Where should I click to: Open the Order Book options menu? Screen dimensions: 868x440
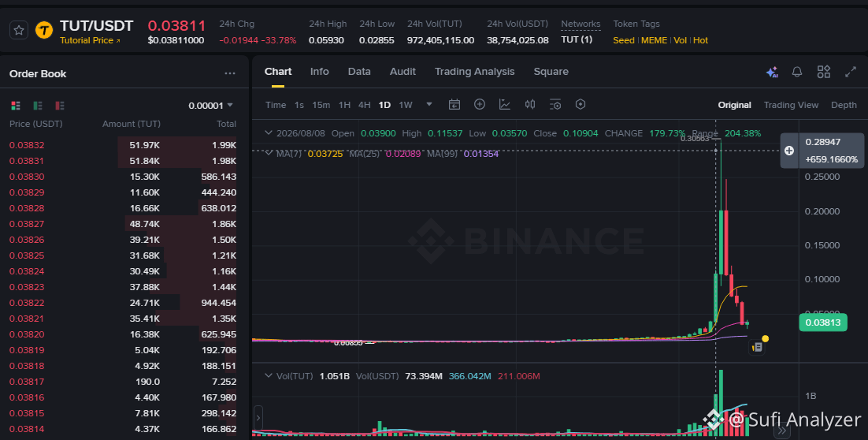[x=230, y=73]
